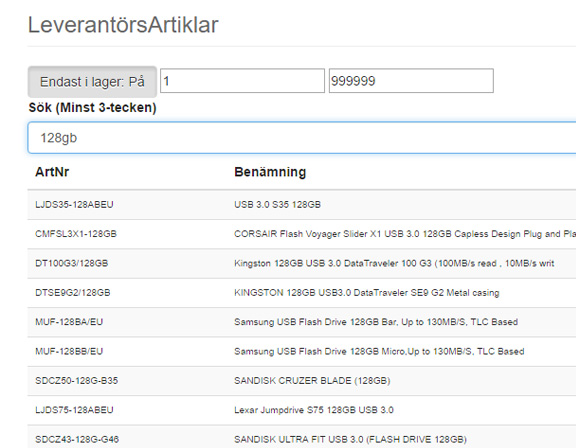Click the minimum value field containing 1
The height and width of the screenshot is (448, 576).
tap(242, 81)
